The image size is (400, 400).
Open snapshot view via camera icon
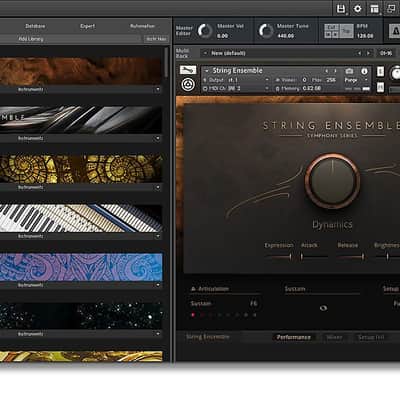349,71
